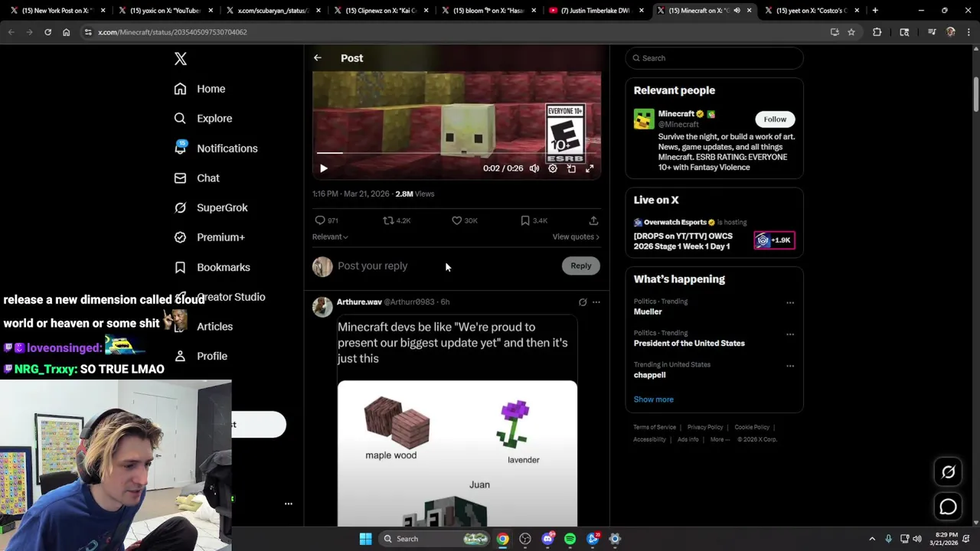Screen dimensions: 980x551
Task: Open Profile in the sidebar
Action: (x=201, y=356)
